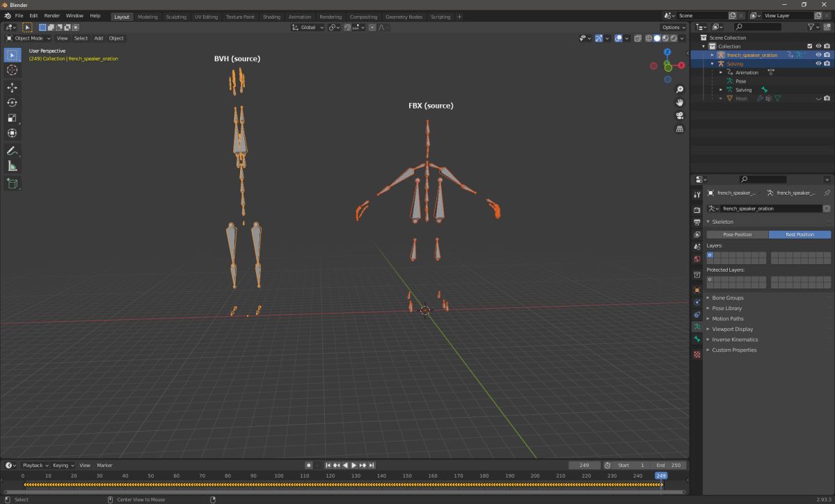Viewport: 835px width, 504px height.
Task: Select Pose Position radio button
Action: (737, 234)
